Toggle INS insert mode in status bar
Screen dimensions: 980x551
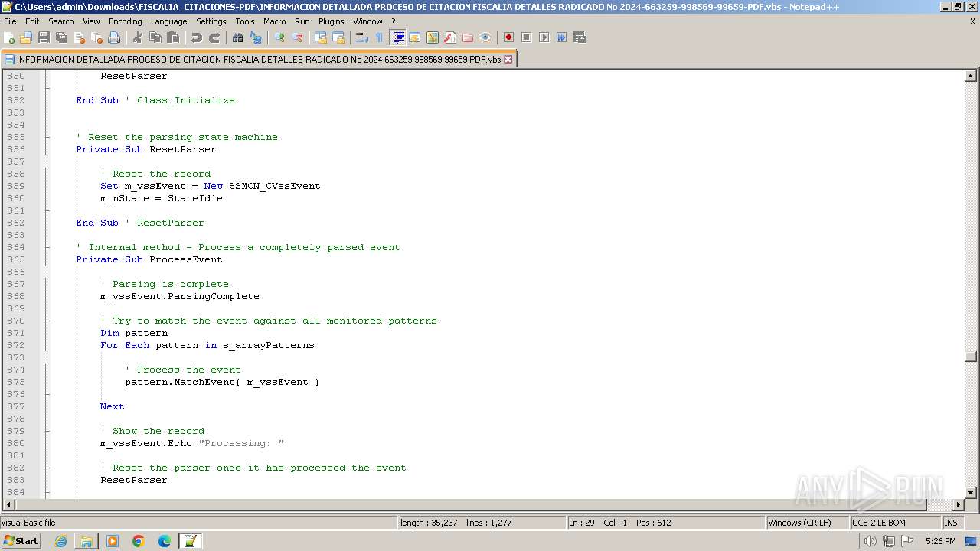point(950,523)
